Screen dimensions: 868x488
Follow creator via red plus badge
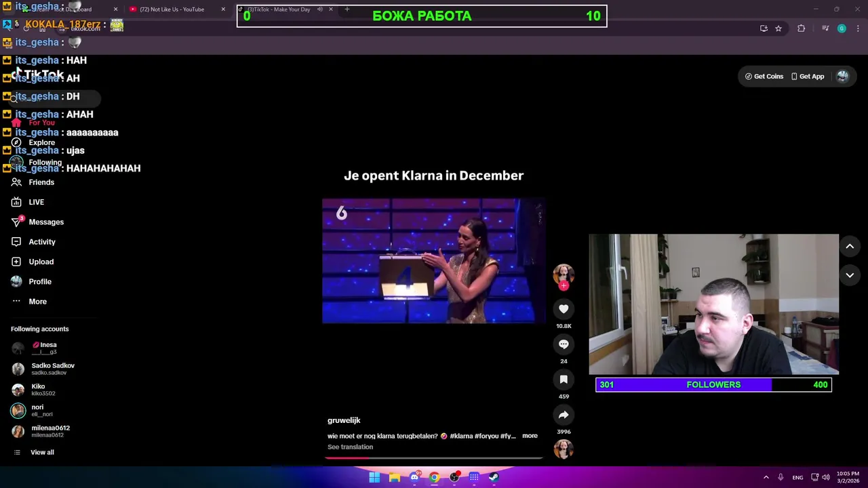(x=564, y=285)
